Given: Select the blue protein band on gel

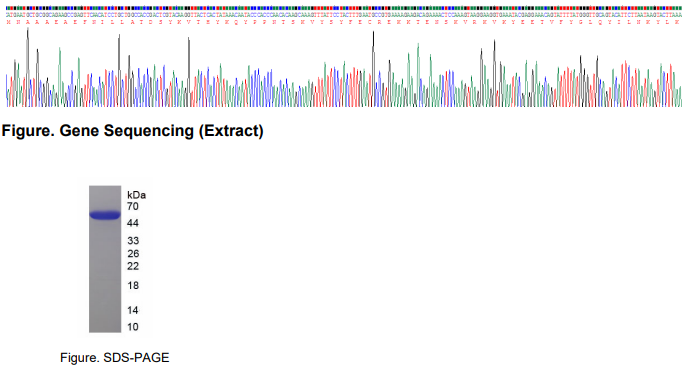Looking at the screenshot, I should [x=105, y=215].
